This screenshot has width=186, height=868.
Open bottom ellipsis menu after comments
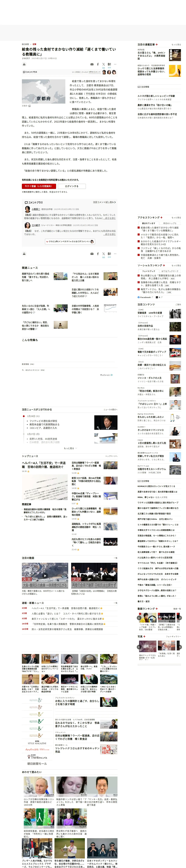click(115, 254)
